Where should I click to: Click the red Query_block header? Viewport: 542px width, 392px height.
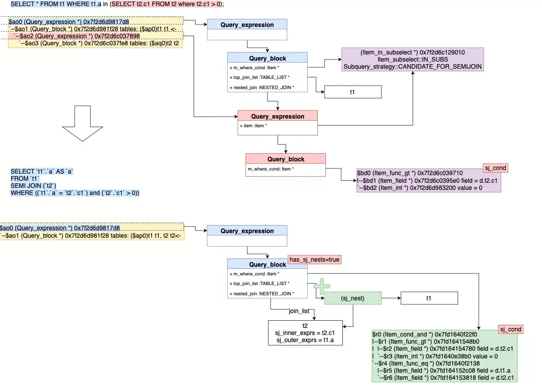coord(286,159)
